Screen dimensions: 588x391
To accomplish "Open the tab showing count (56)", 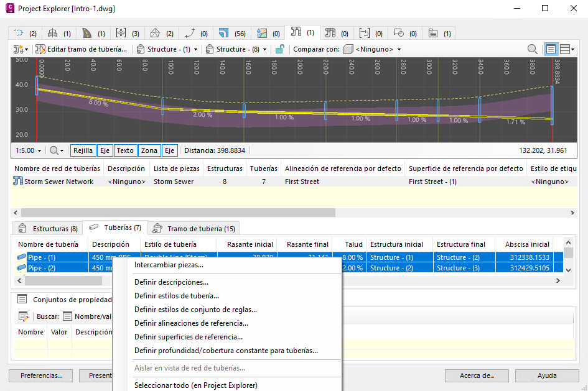I will pos(231,33).
